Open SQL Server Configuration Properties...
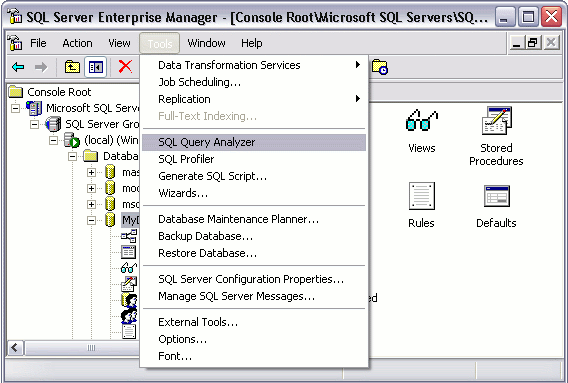 click(x=254, y=279)
